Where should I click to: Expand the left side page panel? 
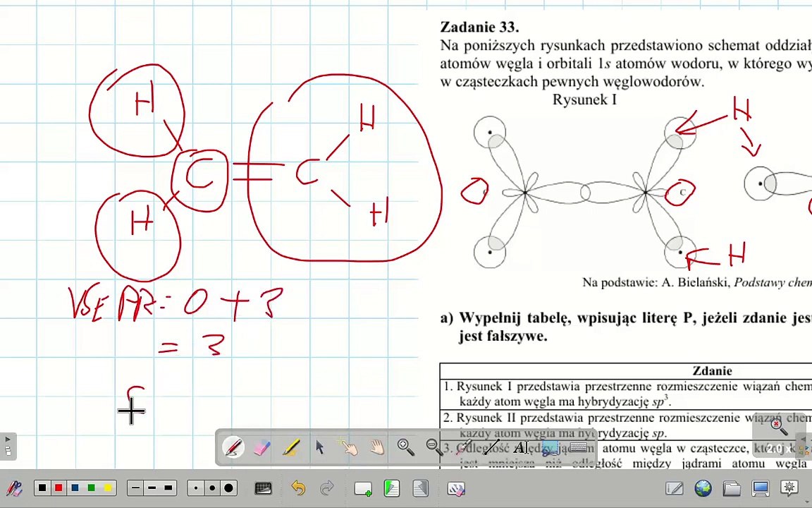tap(8, 446)
